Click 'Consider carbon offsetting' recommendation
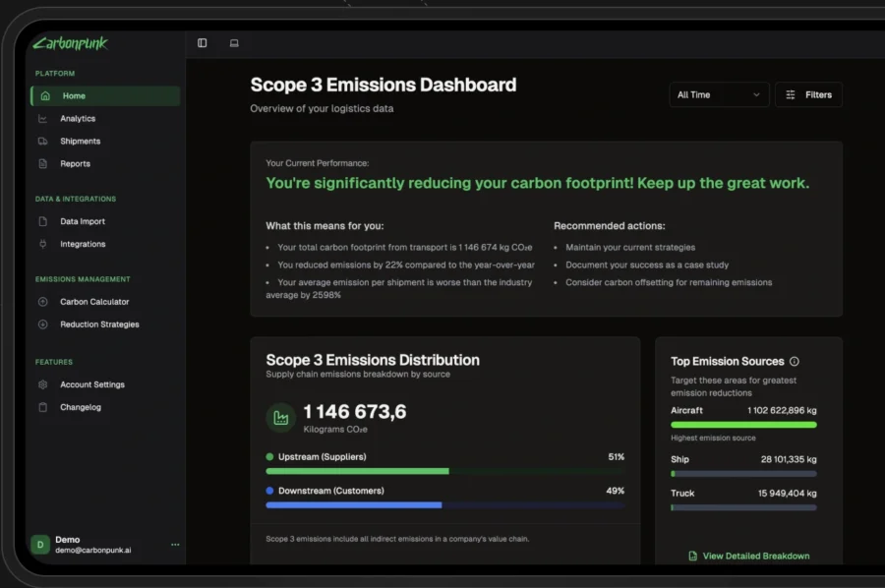Image resolution: width=885 pixels, height=588 pixels. coord(669,282)
